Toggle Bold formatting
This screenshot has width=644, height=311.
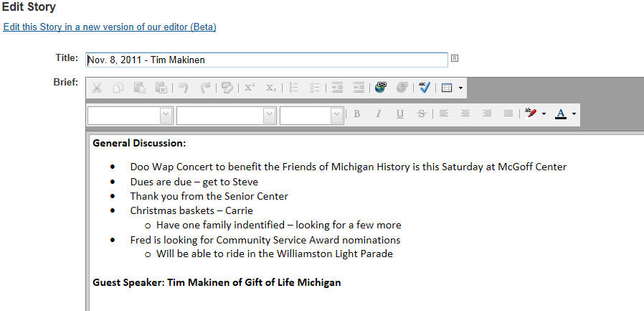pyautogui.click(x=357, y=113)
